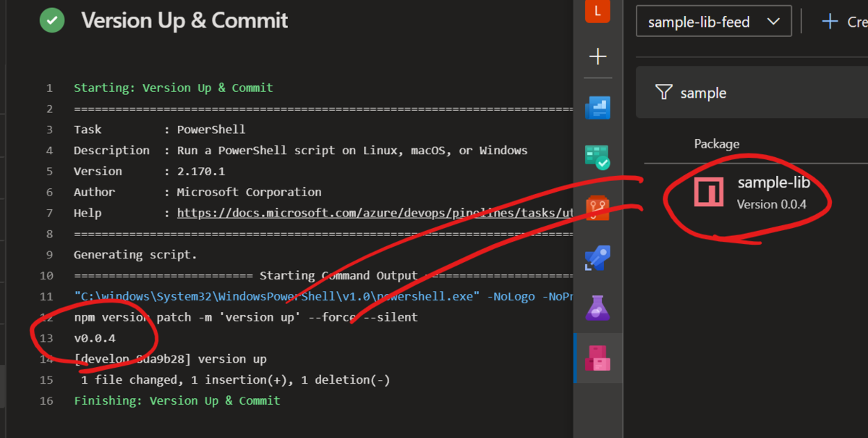This screenshot has height=438, width=868.
Task: Click the npm package icon for sample-lib
Action: [709, 192]
